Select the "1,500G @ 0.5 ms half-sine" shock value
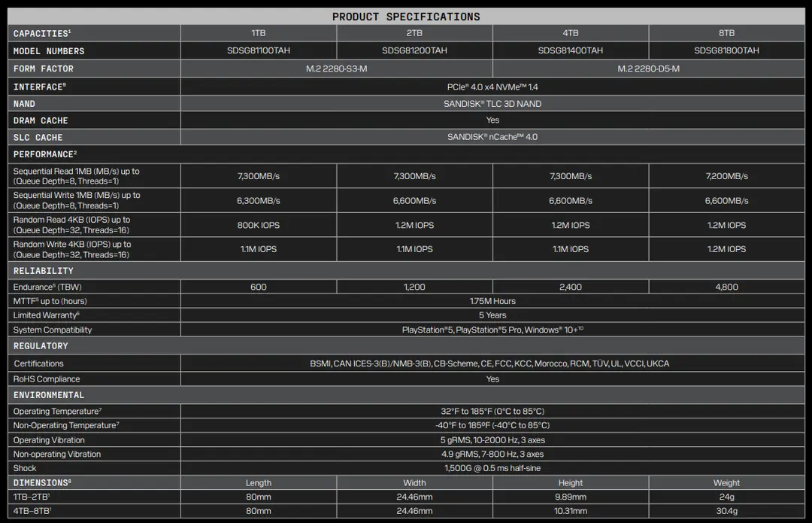Image resolution: width=812 pixels, height=523 pixels. pyautogui.click(x=492, y=468)
